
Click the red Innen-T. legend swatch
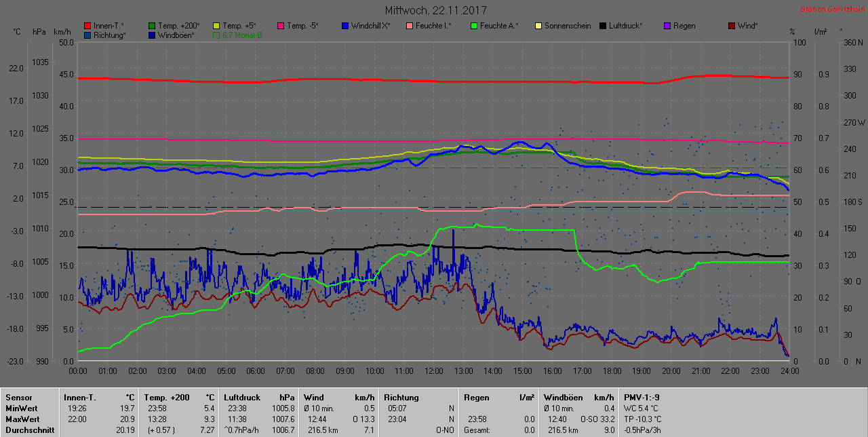(87, 26)
